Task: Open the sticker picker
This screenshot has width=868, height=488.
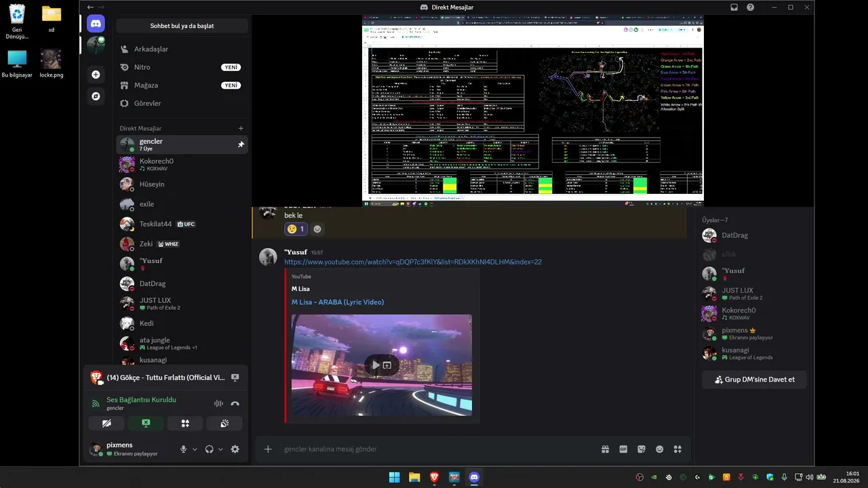Action: click(642, 449)
